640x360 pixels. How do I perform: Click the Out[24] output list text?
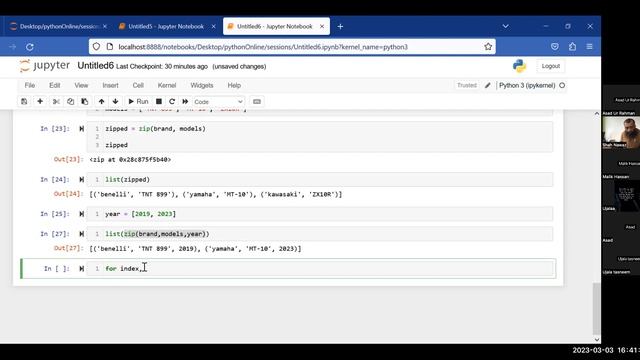216,194
